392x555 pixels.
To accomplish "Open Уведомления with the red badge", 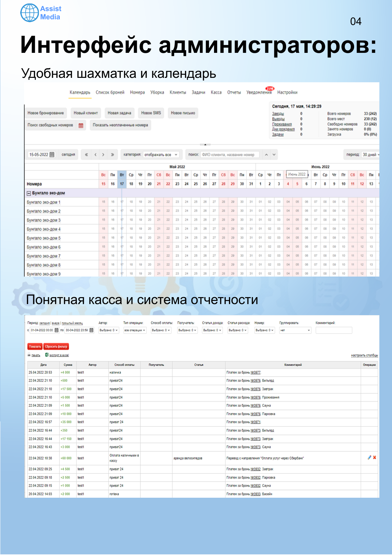I will [259, 92].
